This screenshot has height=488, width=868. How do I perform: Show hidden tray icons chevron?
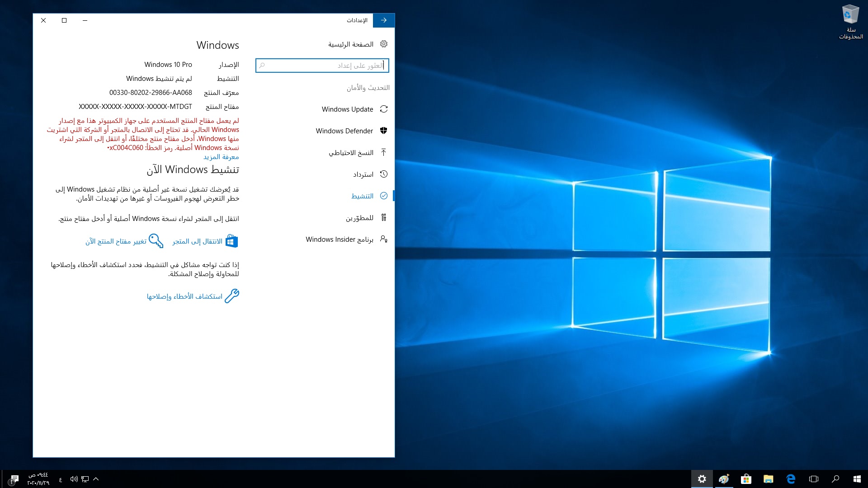(96, 479)
